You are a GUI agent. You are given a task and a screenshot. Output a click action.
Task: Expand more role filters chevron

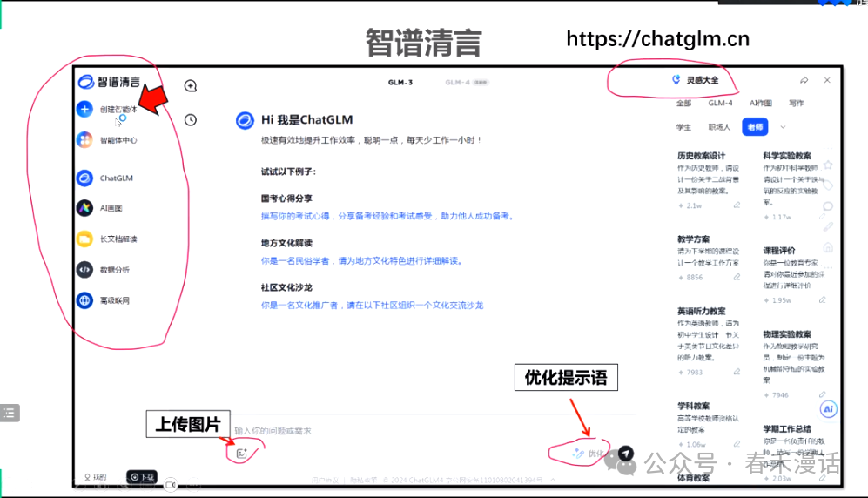[783, 127]
